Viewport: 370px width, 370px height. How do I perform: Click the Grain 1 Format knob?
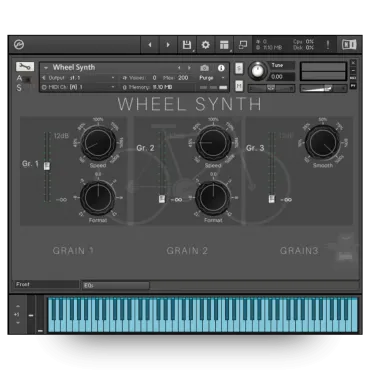coord(98,198)
